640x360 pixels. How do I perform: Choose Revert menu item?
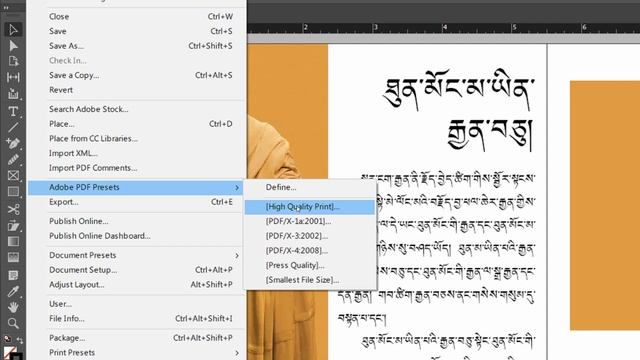tap(136, 90)
